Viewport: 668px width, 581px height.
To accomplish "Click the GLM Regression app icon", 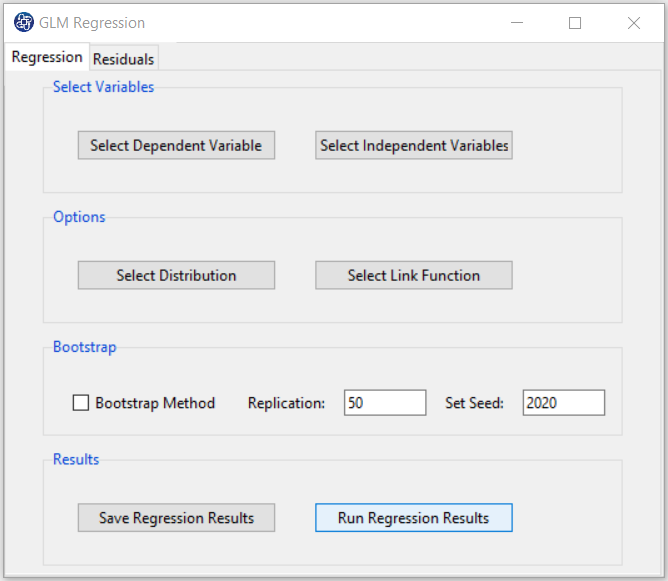I will (x=23, y=22).
